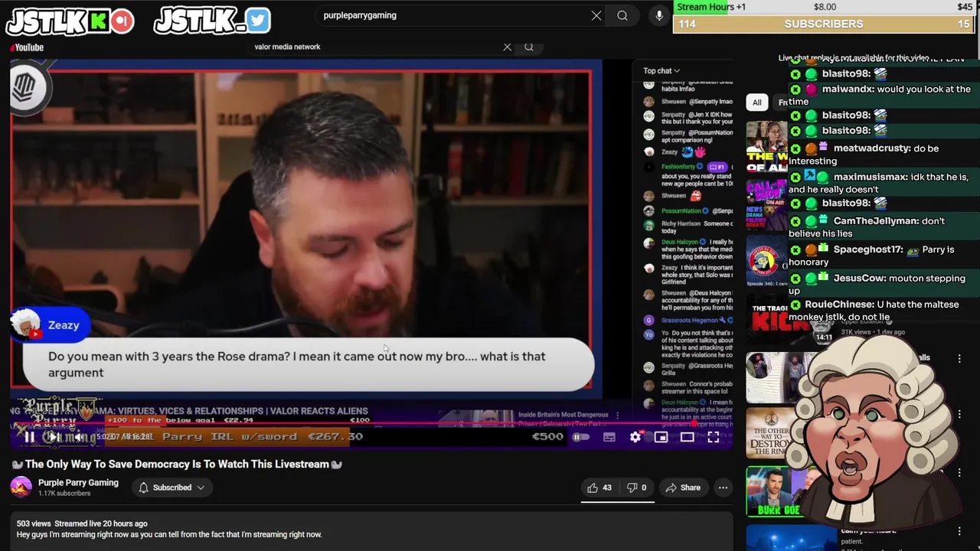
Task: Click the green X beside Spaceghost17's message
Action: coord(795,249)
